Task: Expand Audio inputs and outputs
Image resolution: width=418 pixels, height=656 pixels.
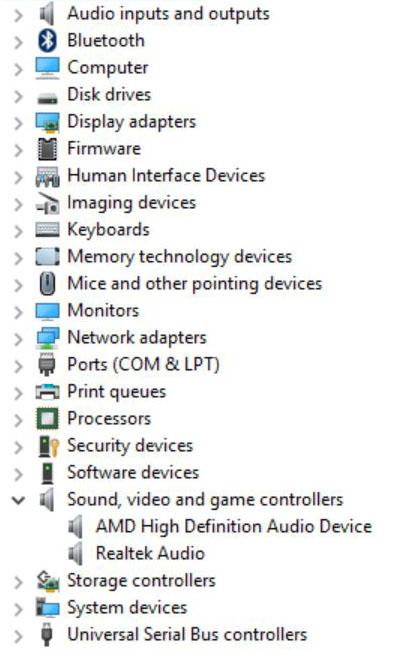Action: [x=18, y=15]
